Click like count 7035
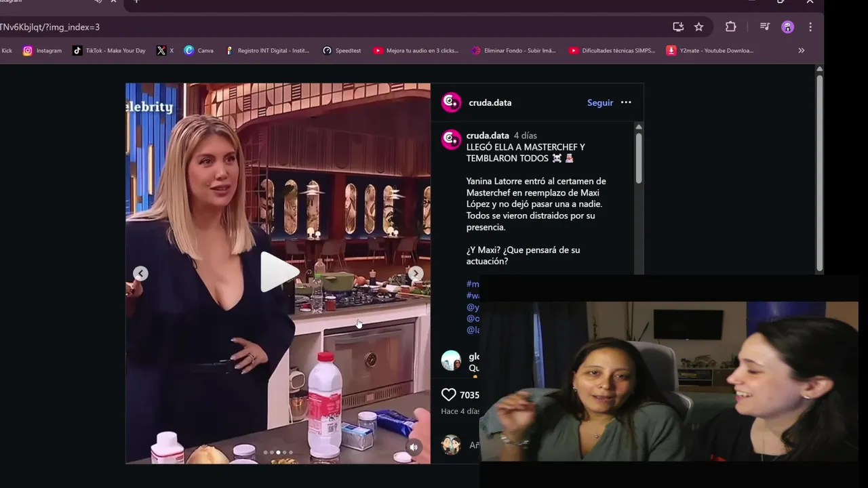 tap(469, 395)
